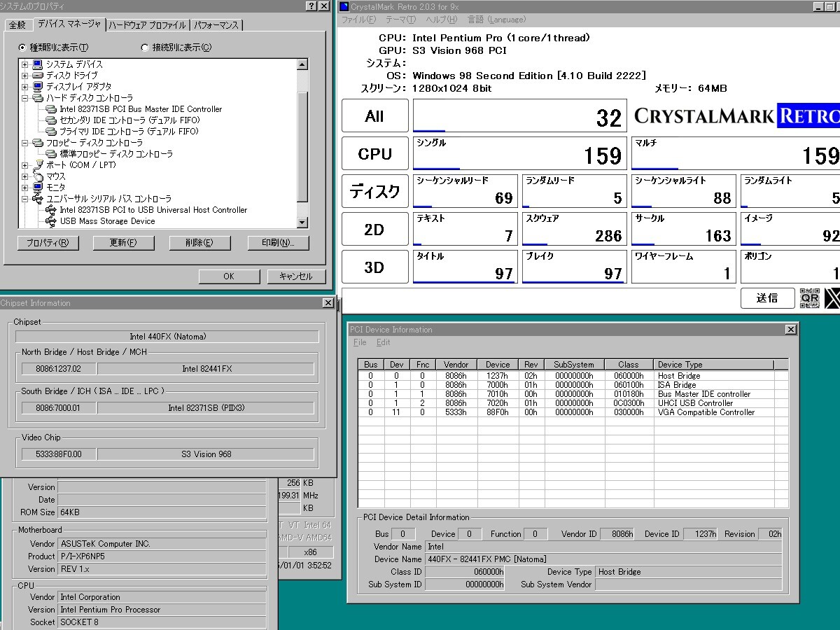
Task: Click the マウス category icon
Action: coord(38,176)
